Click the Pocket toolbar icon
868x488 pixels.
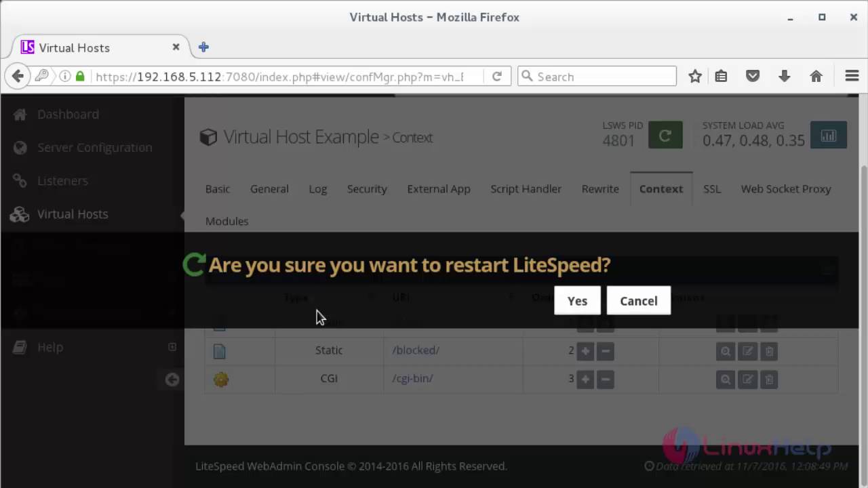[x=753, y=77]
